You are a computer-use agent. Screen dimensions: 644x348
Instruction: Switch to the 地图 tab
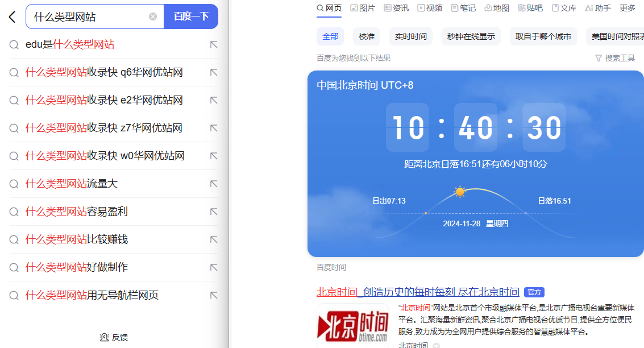pos(497,8)
